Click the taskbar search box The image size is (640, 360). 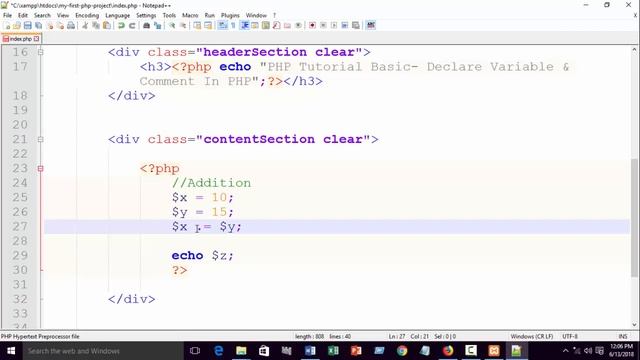point(103,351)
